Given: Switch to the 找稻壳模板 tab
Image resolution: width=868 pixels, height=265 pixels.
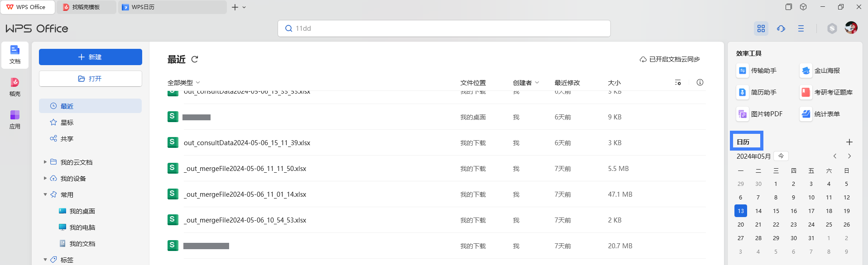Looking at the screenshot, I should pyautogui.click(x=86, y=7).
